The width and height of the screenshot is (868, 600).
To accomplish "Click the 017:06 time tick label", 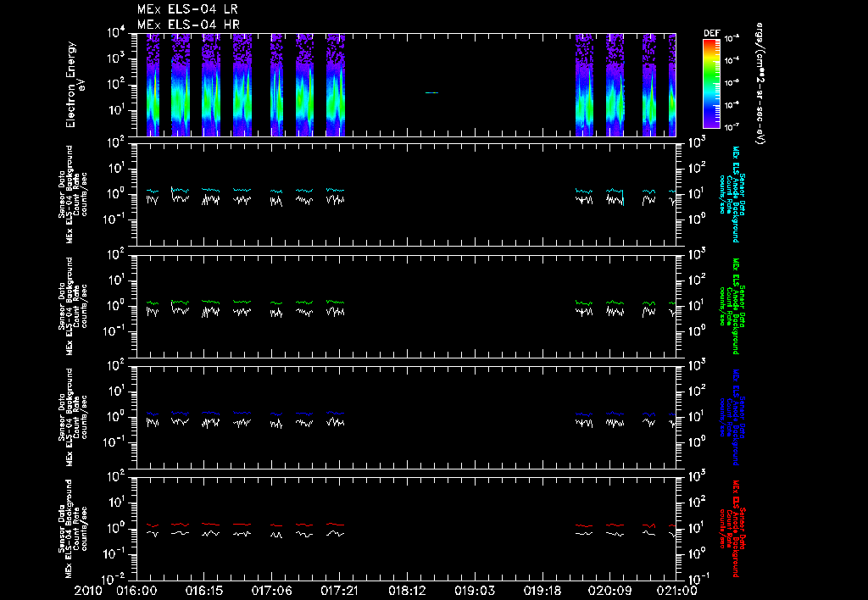I will point(272,592).
